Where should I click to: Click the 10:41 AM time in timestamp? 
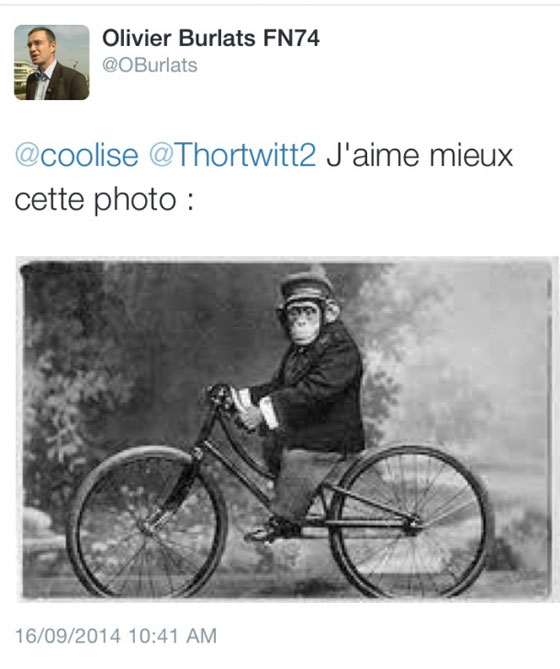[172, 636]
